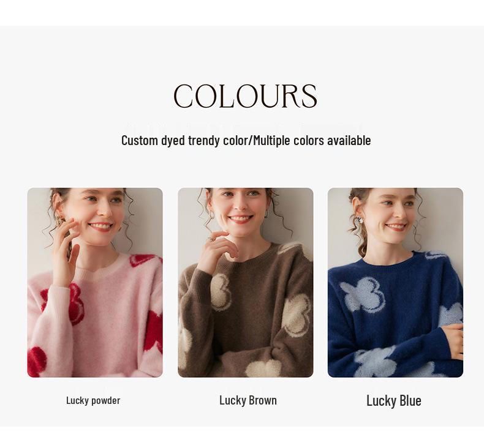
Task: Select the light blue flower on navy sweater
Action: tap(364, 294)
